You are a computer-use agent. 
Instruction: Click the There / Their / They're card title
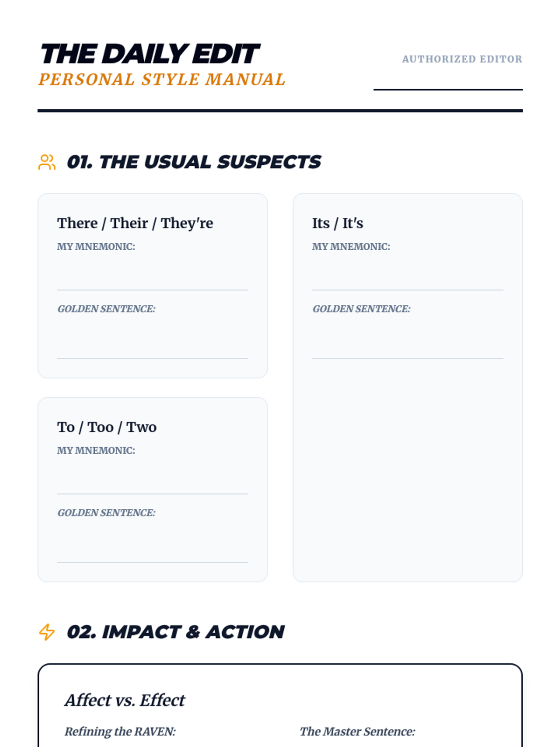(135, 223)
